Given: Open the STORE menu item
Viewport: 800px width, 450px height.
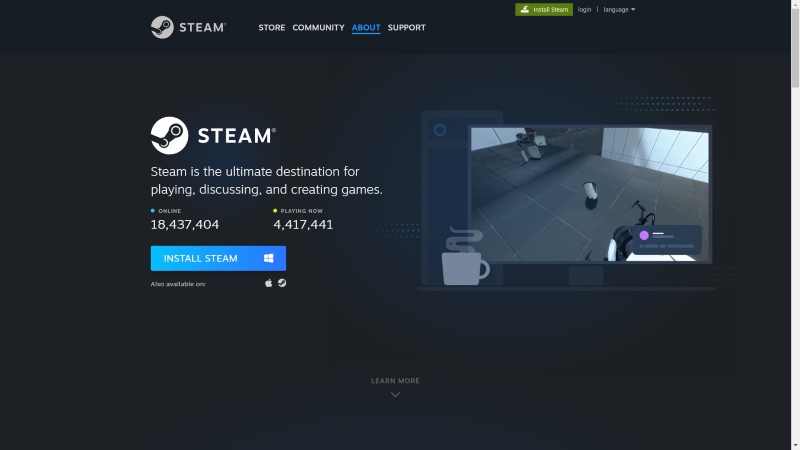Looking at the screenshot, I should (271, 28).
